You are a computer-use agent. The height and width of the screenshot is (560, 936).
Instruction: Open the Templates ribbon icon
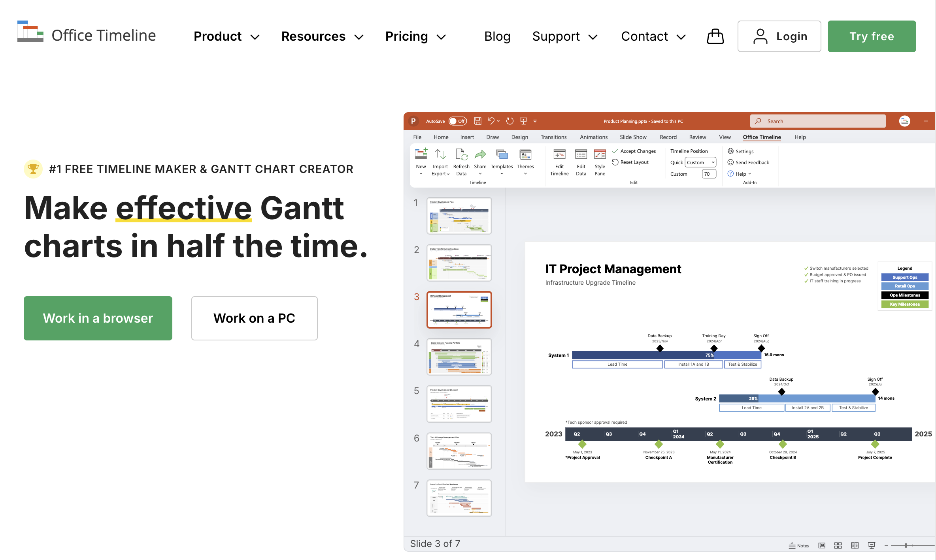tap(502, 154)
